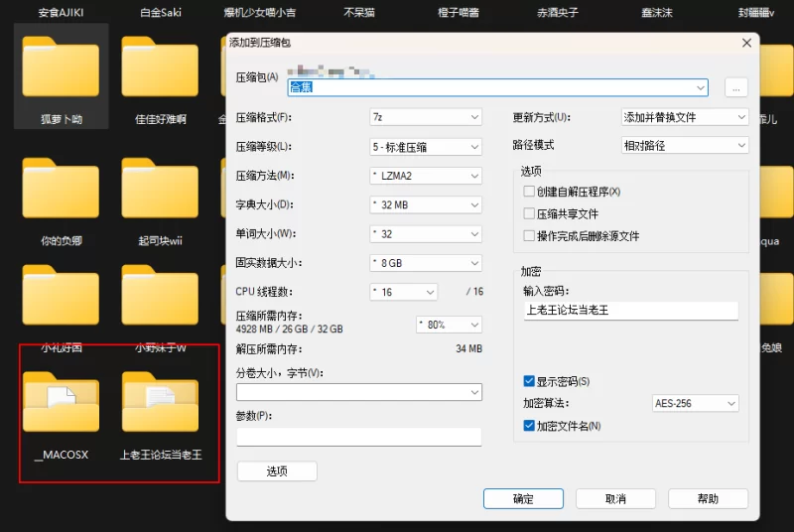Open the 狐萝卜呦 folder icon
The width and height of the screenshot is (794, 532).
tap(61, 67)
